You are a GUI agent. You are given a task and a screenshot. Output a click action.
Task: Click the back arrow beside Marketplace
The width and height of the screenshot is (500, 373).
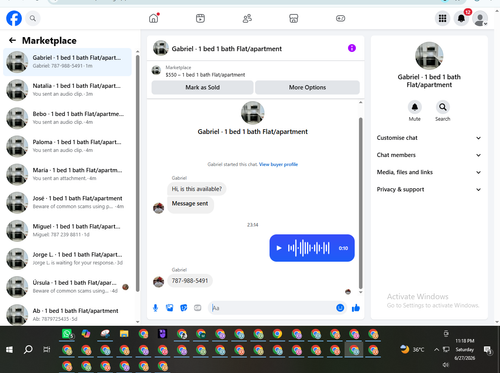click(12, 40)
